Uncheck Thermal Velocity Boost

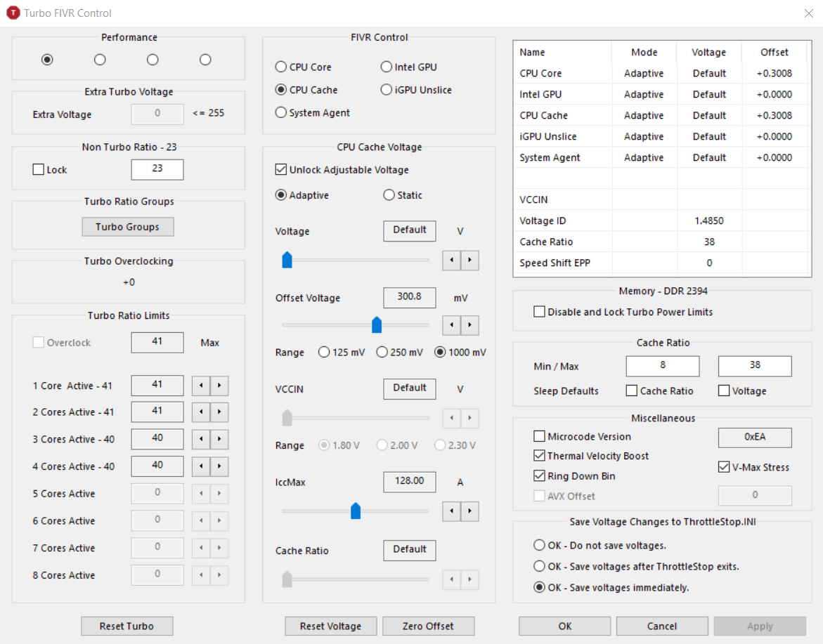click(x=539, y=456)
